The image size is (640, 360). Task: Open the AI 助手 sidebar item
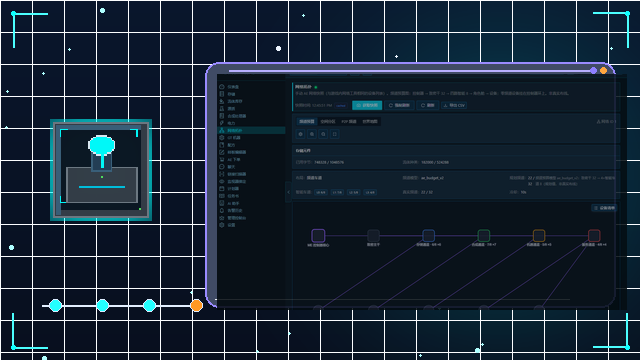click(251, 203)
